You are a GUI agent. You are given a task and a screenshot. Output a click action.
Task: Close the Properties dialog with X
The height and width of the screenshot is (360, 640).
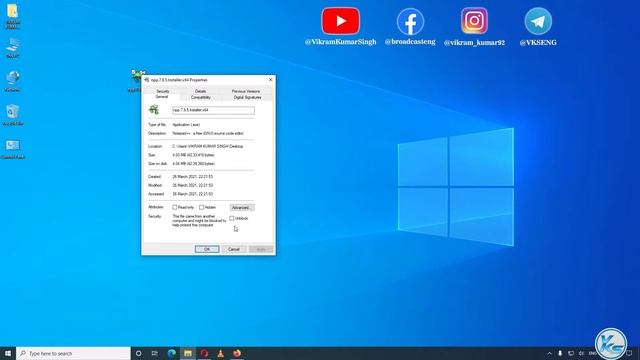point(270,80)
